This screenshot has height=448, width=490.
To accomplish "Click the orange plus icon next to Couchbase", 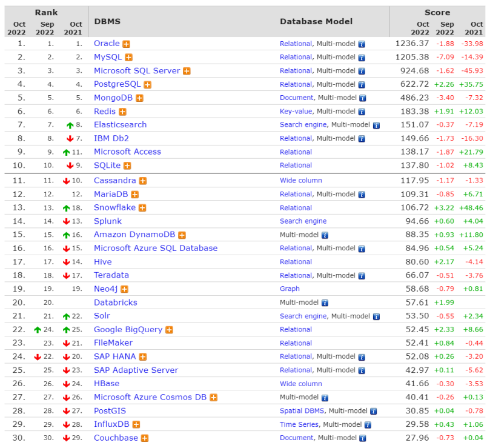I will [x=144, y=438].
